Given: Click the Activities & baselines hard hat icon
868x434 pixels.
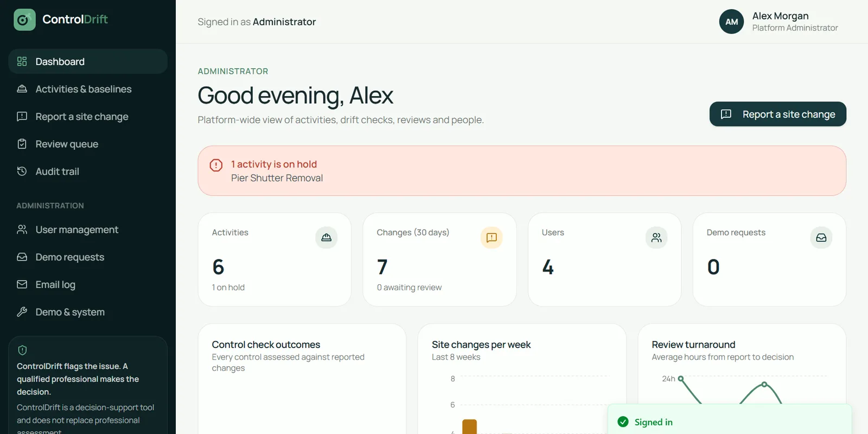Looking at the screenshot, I should (x=22, y=89).
